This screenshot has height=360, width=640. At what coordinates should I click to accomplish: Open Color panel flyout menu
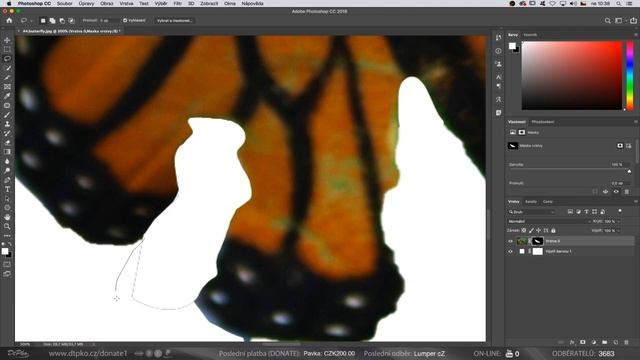636,35
